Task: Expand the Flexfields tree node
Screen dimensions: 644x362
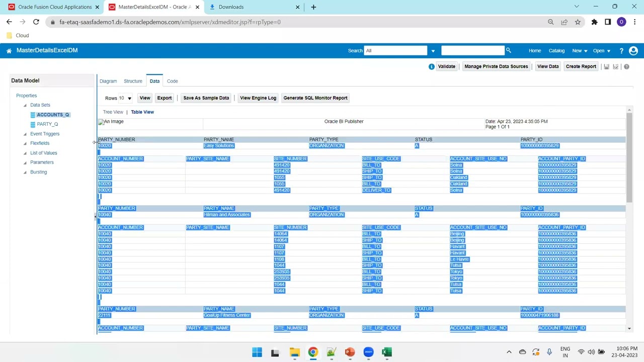Action: (x=25, y=143)
